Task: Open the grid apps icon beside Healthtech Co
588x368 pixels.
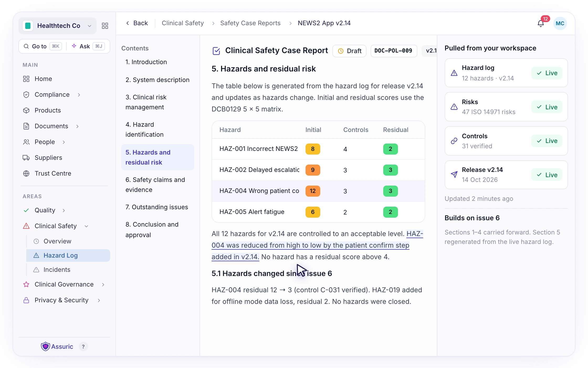Action: 105,26
